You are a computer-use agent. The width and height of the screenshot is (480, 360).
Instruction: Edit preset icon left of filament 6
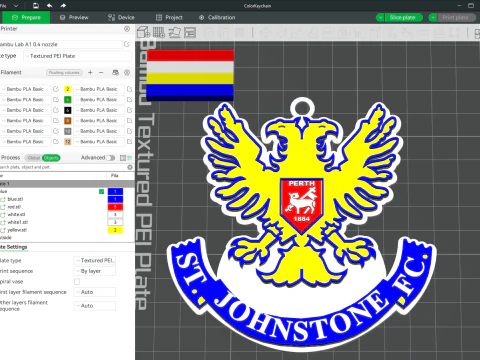tap(56, 110)
